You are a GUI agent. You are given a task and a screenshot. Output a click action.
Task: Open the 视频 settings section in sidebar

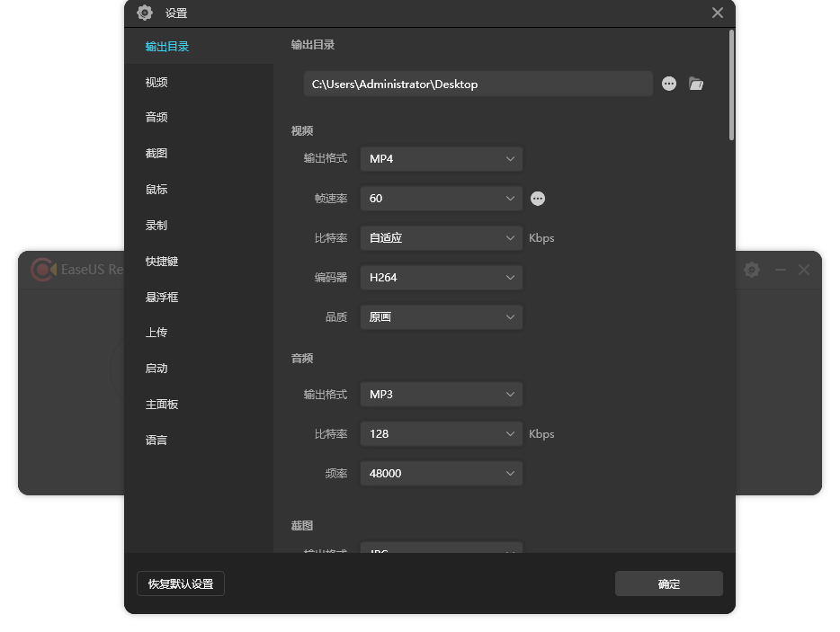tap(156, 82)
